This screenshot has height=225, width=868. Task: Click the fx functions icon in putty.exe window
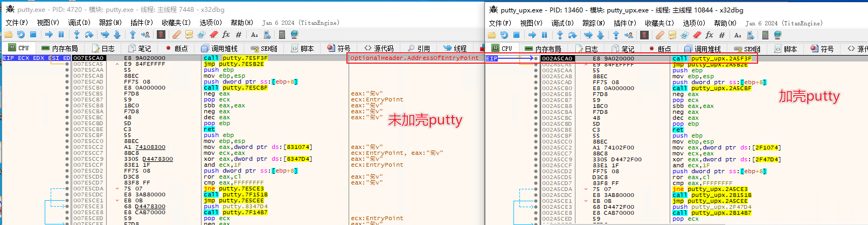[226, 35]
